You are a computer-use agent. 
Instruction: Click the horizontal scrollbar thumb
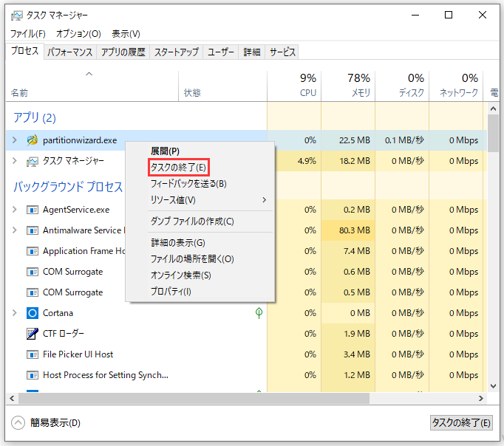194,399
